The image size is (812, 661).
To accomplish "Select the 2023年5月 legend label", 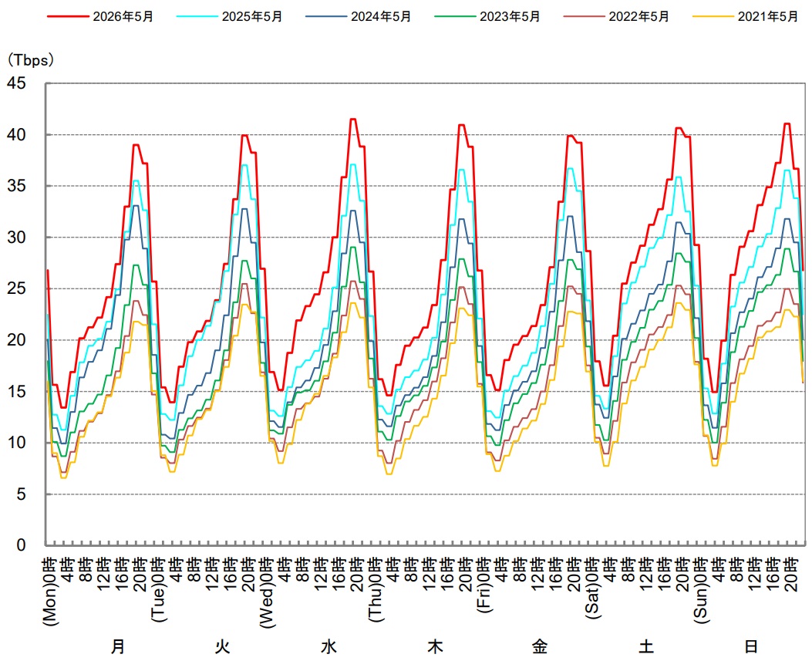I will point(510,16).
